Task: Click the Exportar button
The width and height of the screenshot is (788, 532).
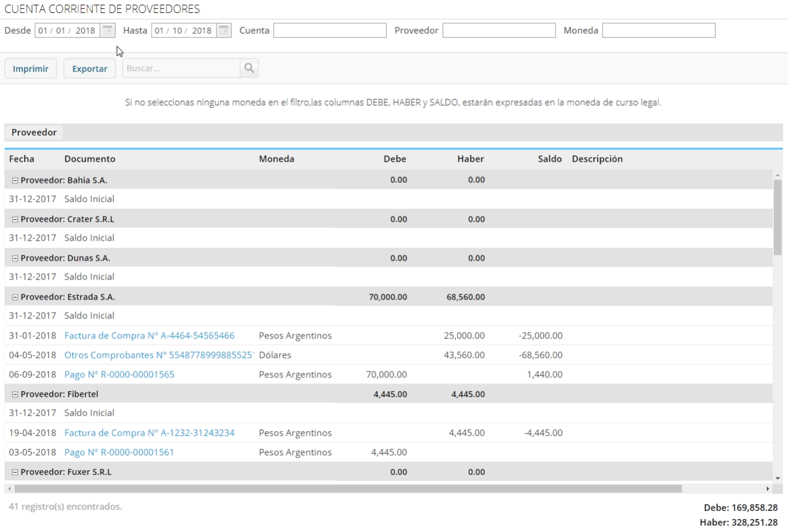Action: 90,68
